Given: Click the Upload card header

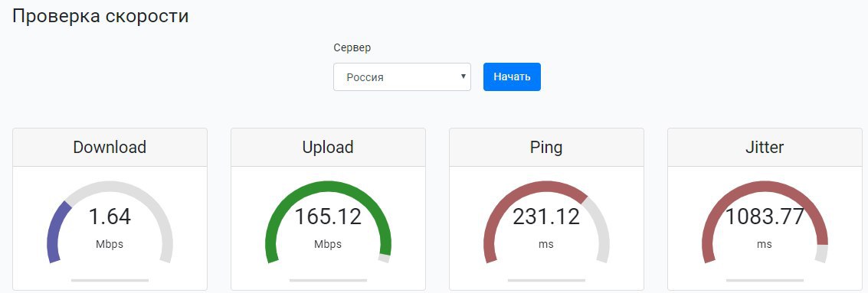Looking at the screenshot, I should [328, 147].
